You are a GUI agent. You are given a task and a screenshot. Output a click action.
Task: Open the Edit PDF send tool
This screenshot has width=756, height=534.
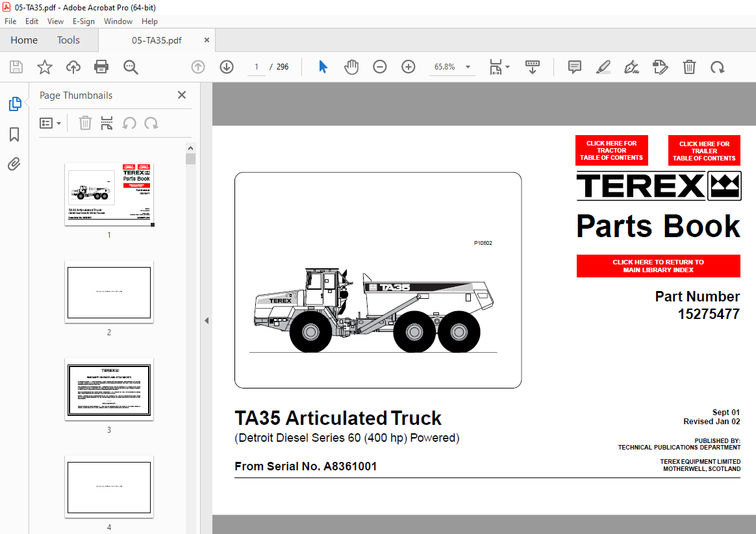click(x=661, y=67)
